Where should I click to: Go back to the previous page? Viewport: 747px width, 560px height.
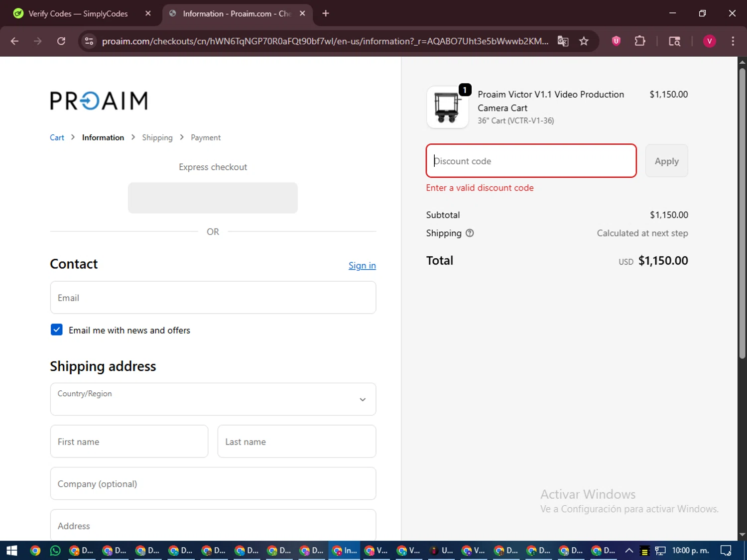pos(14,41)
